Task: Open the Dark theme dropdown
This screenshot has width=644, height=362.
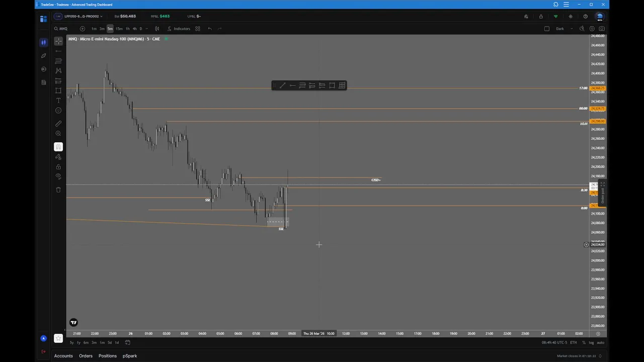Action: (563, 29)
